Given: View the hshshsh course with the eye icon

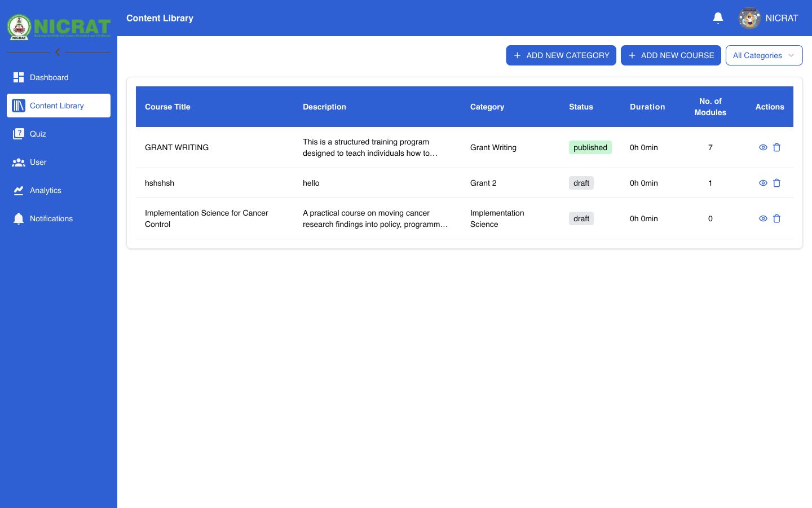Looking at the screenshot, I should point(763,183).
